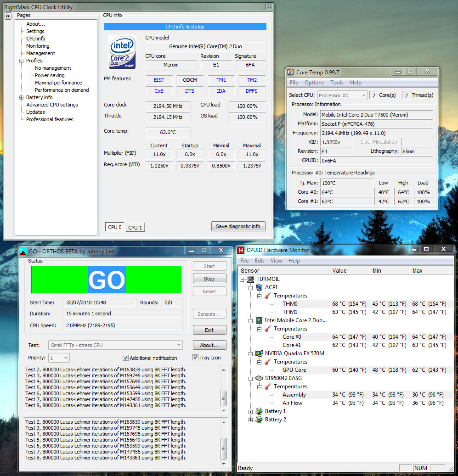Click the Intel Core 2 Duo logo
458x476 pixels.
coord(122,52)
